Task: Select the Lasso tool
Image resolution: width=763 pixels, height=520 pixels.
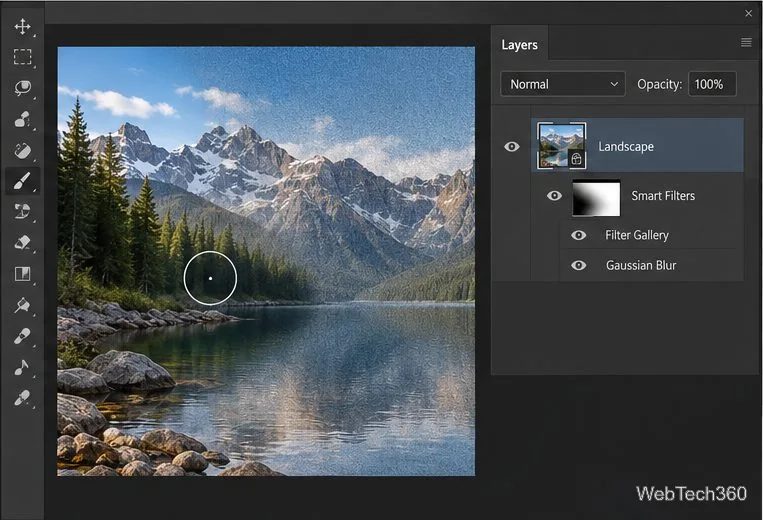Action: tap(22, 88)
